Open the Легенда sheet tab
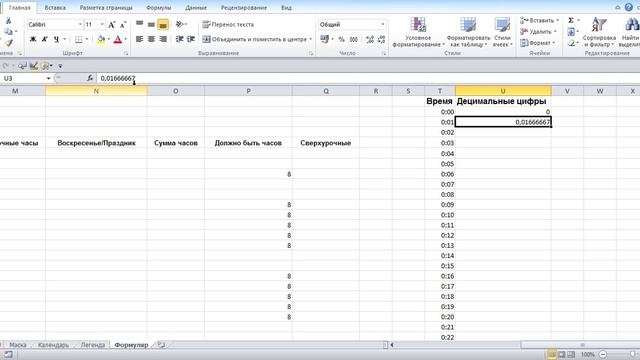 coord(93,345)
